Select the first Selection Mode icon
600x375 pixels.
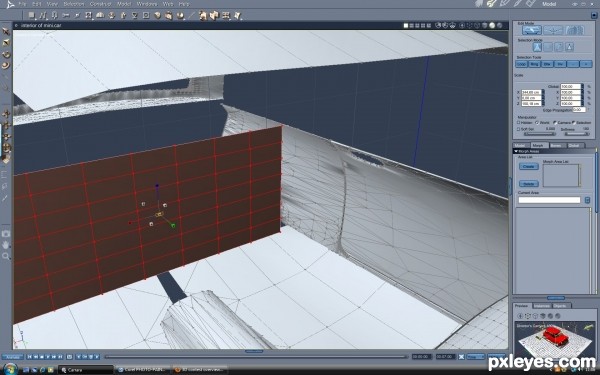537,47
